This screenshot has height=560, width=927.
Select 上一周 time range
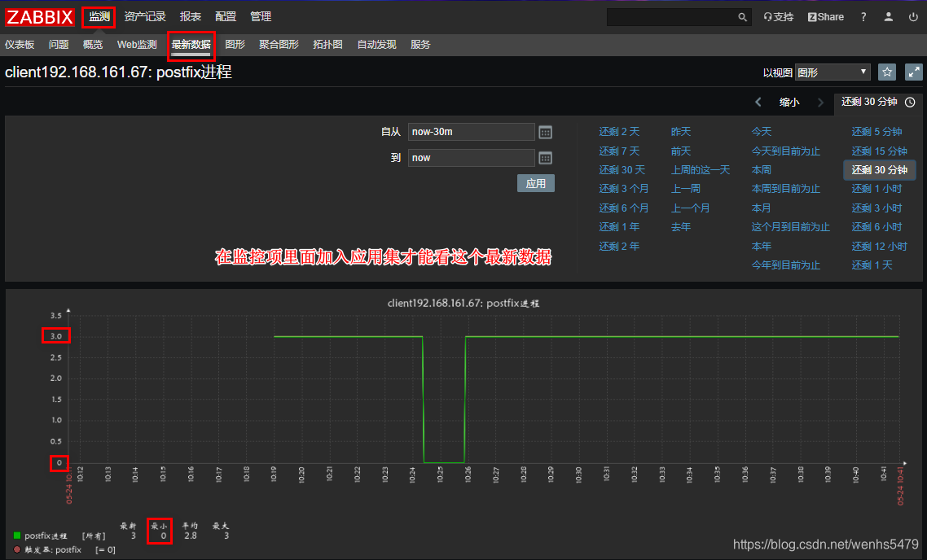[686, 189]
